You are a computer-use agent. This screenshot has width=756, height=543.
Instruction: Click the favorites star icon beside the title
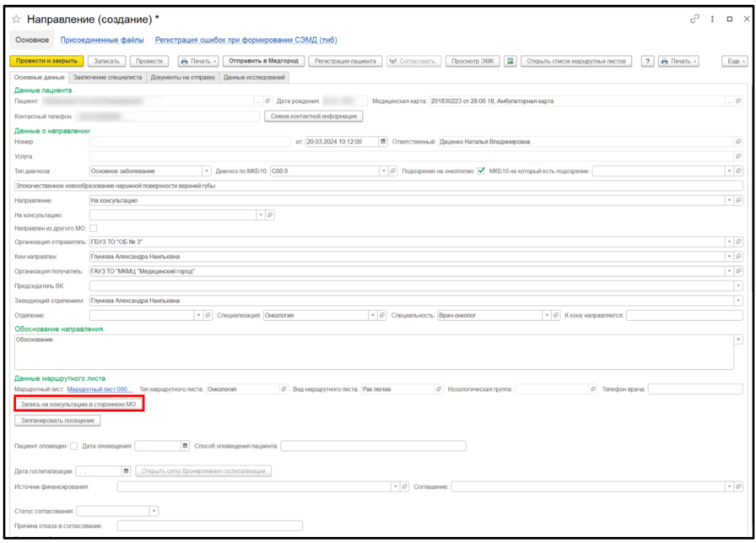coord(16,19)
